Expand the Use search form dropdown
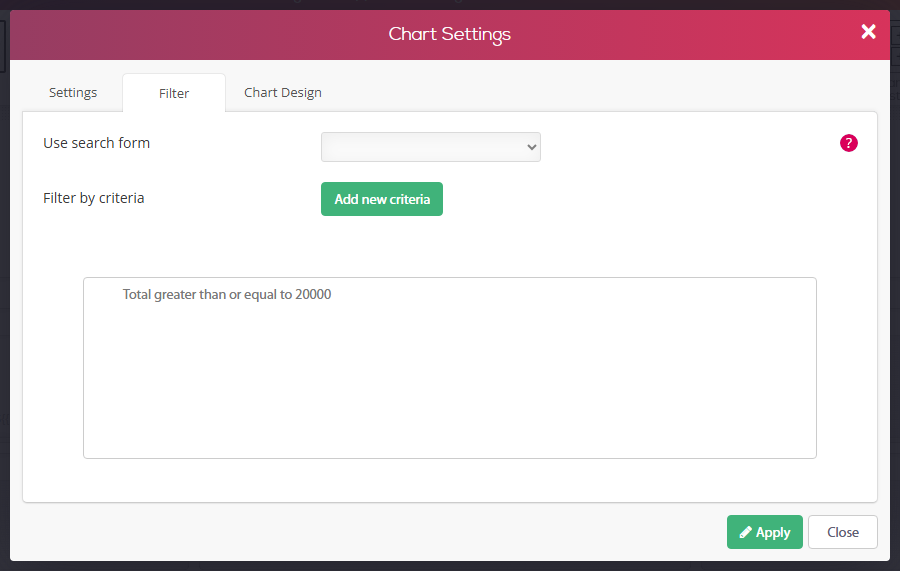Viewport: 900px width, 571px height. click(430, 147)
